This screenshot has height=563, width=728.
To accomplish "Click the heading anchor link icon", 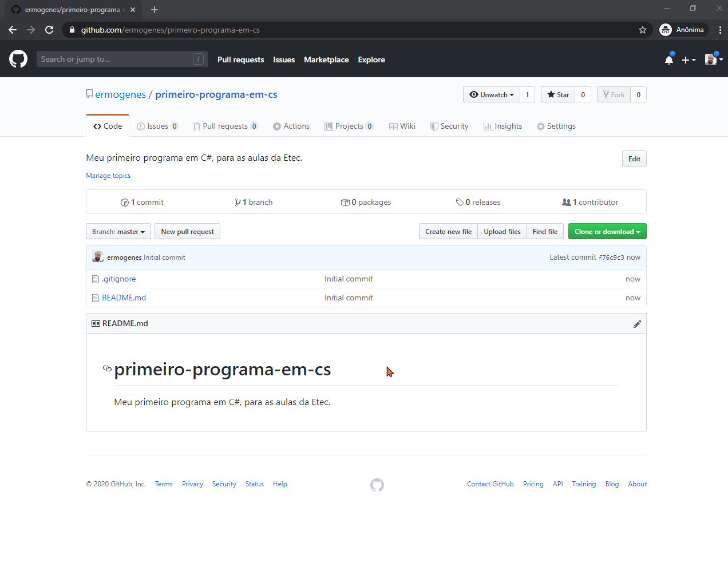I will [x=107, y=368].
